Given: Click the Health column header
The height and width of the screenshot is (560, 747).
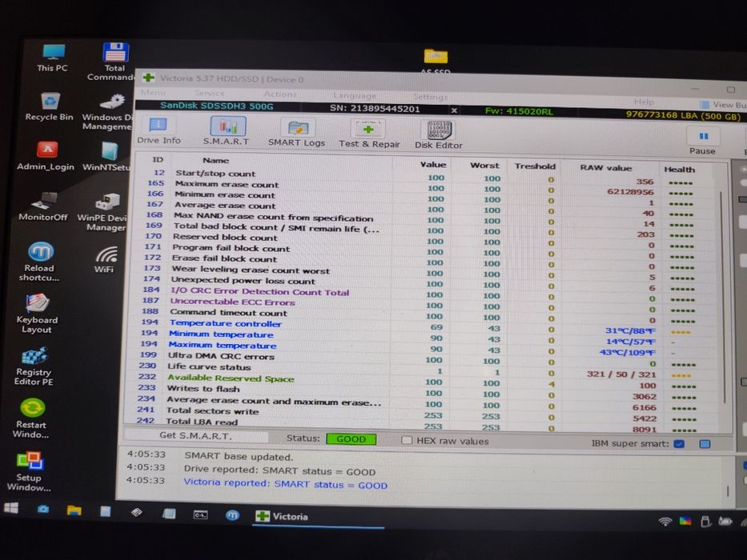Looking at the screenshot, I should pos(680,169).
